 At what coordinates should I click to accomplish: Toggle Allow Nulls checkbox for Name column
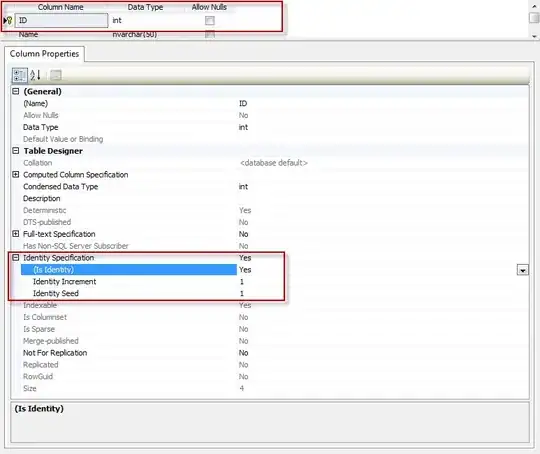click(209, 34)
